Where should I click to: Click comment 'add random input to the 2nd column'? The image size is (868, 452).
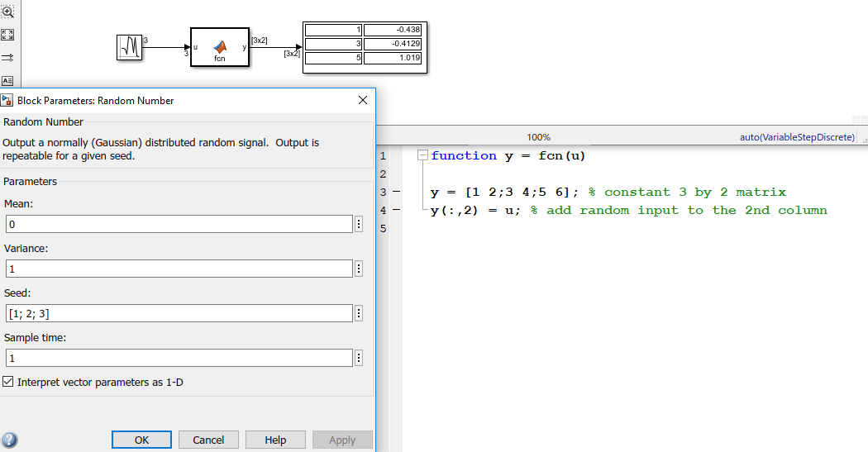pos(686,210)
